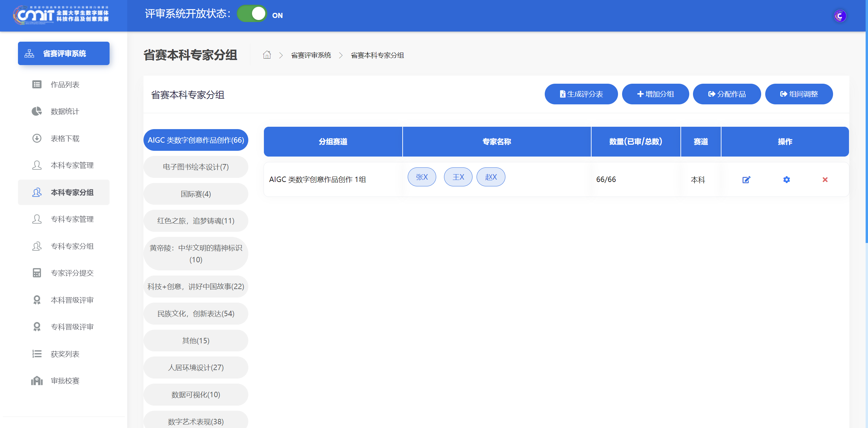Click the 组间调整 button
Screen dimensions: 868x428
(x=799, y=94)
